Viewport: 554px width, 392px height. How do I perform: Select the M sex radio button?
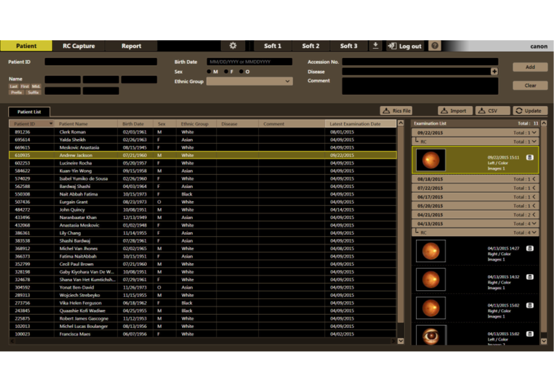click(209, 72)
